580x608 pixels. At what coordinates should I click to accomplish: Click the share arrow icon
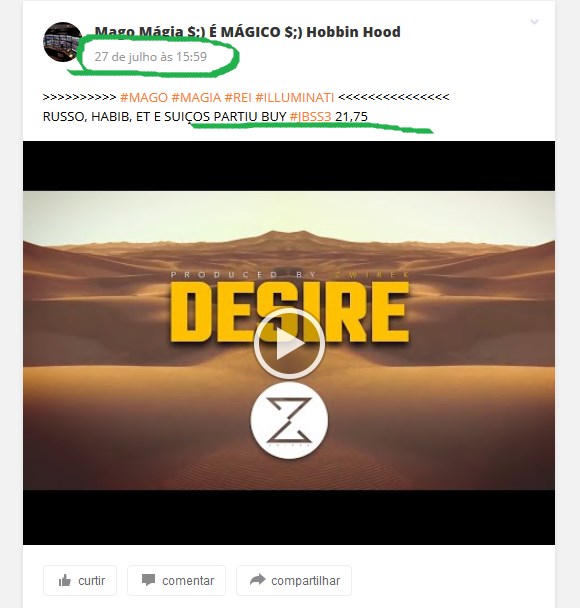click(257, 580)
